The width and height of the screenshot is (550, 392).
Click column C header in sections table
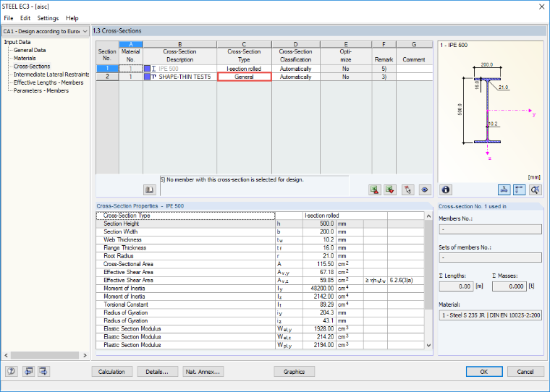click(244, 45)
